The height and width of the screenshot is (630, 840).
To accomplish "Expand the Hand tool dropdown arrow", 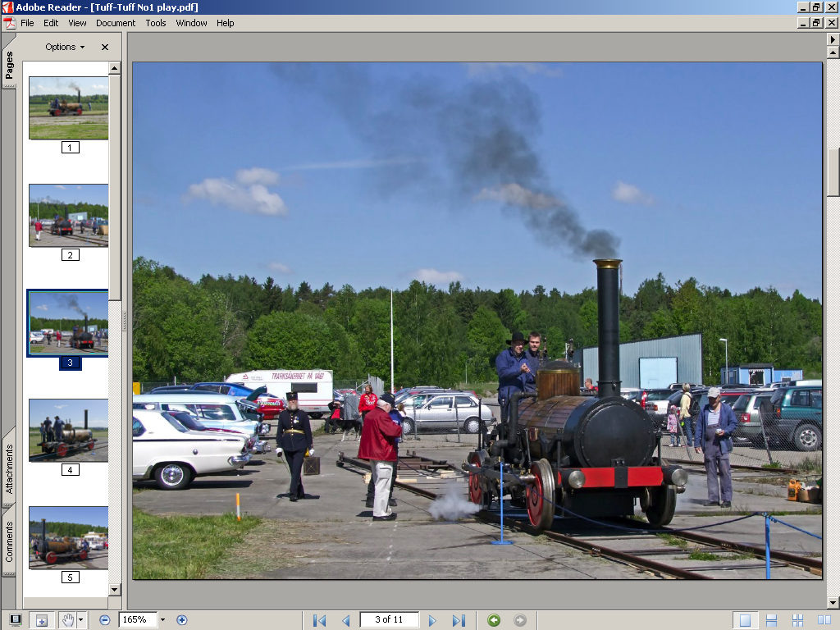I will click(80, 620).
